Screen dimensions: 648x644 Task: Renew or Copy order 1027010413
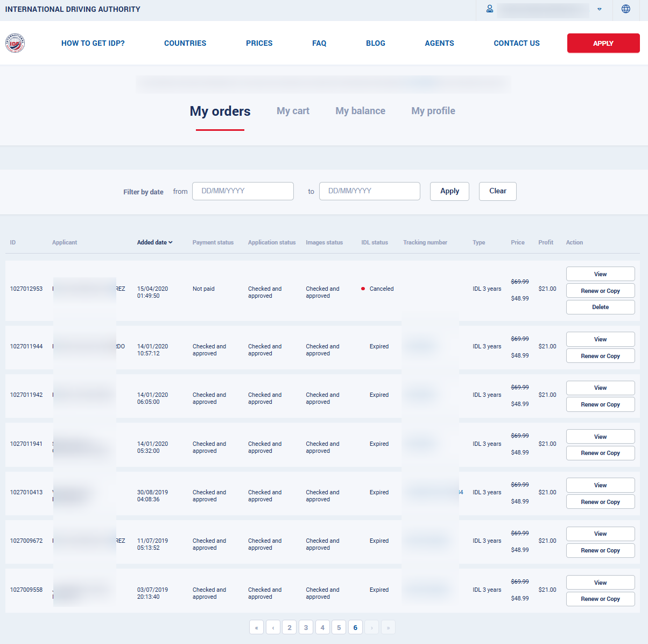pyautogui.click(x=600, y=502)
